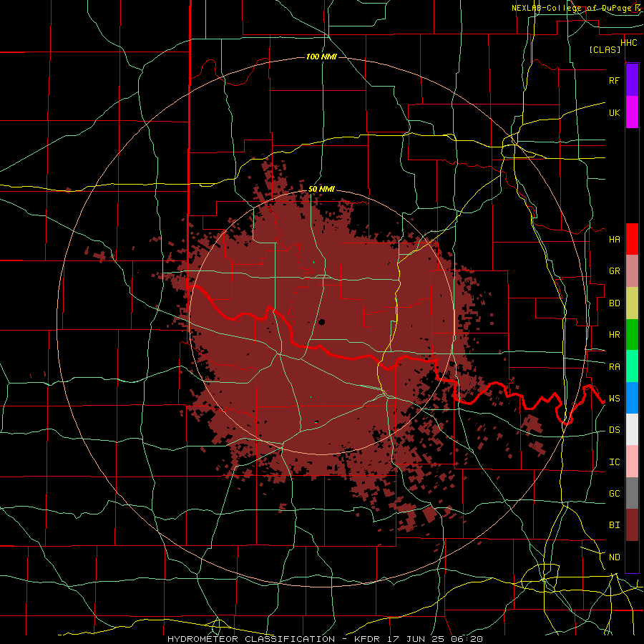Click the blue WS legend color swatch
The image size is (644, 644).
click(x=632, y=398)
